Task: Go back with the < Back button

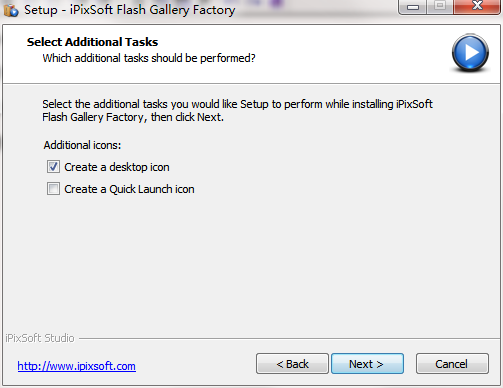Action: tap(292, 364)
